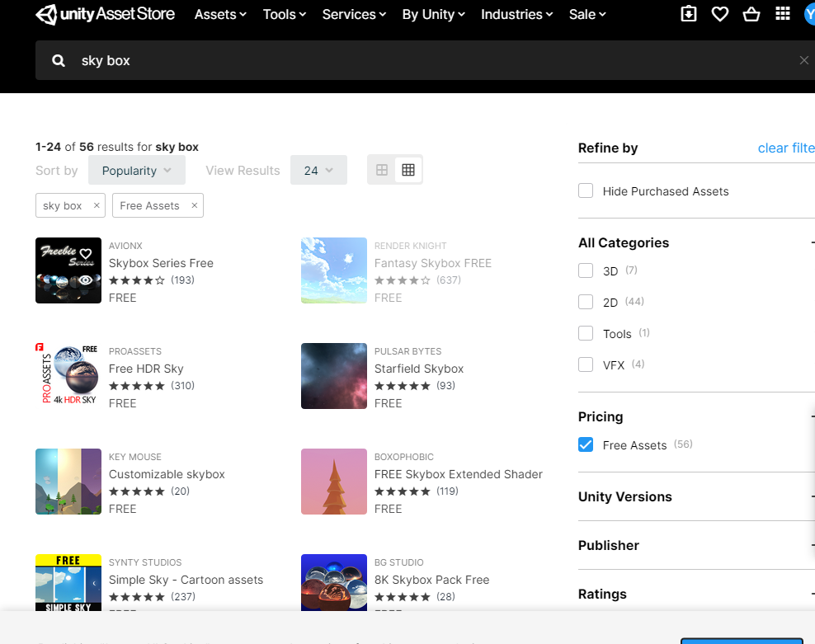The height and width of the screenshot is (644, 815).
Task: Click publisher name SYNTY STUDIOS
Action: 145,562
